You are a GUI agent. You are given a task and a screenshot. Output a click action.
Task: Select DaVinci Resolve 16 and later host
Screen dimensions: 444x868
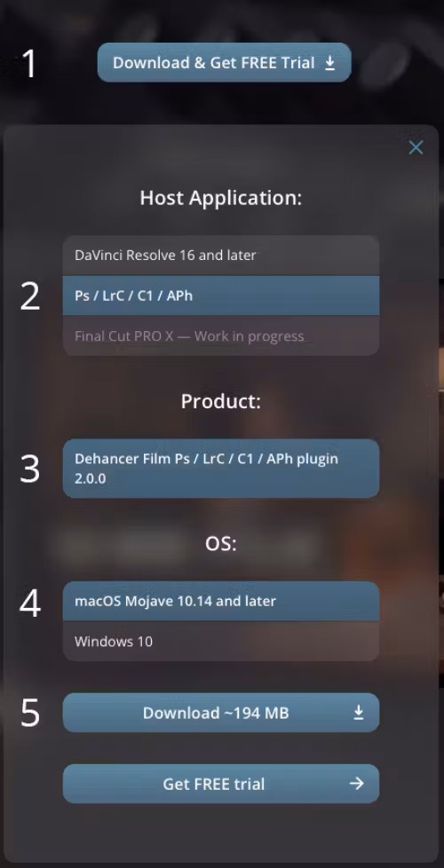click(x=221, y=256)
